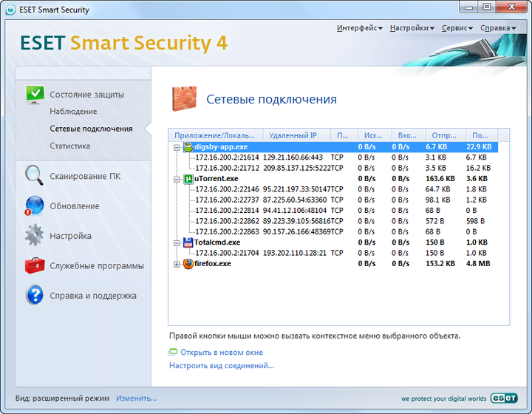The width and height of the screenshot is (532, 414).
Task: Click the uTorrent.exe application icon
Action: pos(188,179)
